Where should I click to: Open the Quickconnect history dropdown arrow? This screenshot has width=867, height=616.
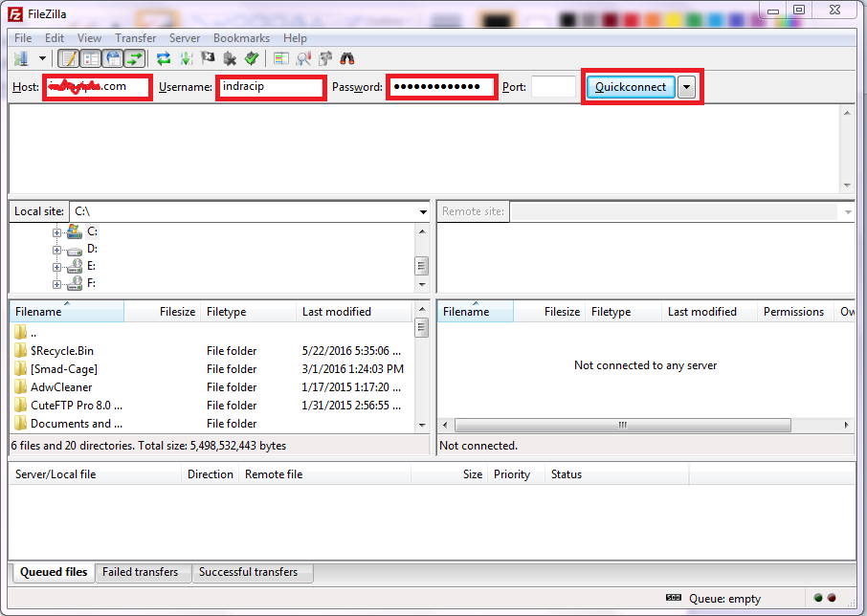click(687, 87)
